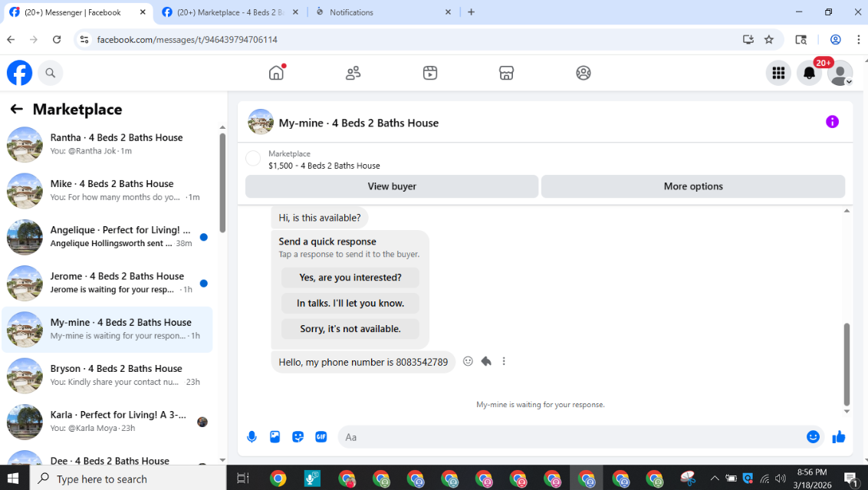Screen dimensions: 868x490
Task: Open Groups icon in top navigation
Action: click(584, 73)
